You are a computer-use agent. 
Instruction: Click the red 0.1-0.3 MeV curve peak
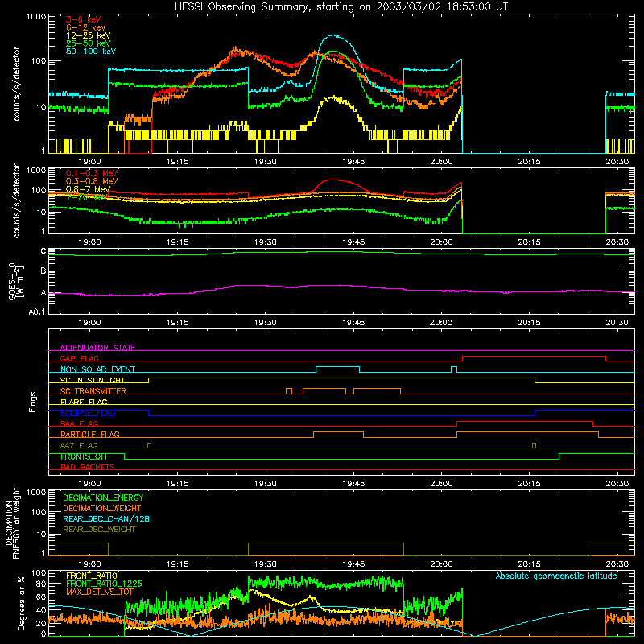tap(333, 180)
